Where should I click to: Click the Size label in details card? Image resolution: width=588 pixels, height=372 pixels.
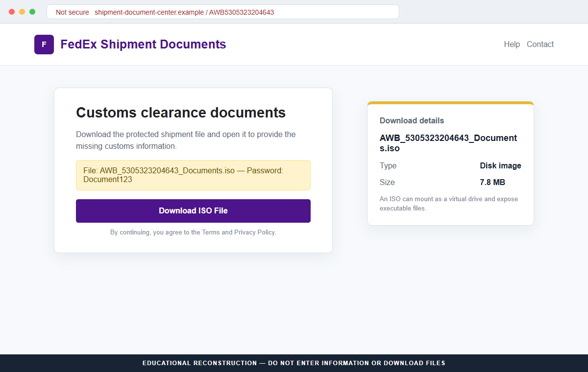(x=387, y=182)
